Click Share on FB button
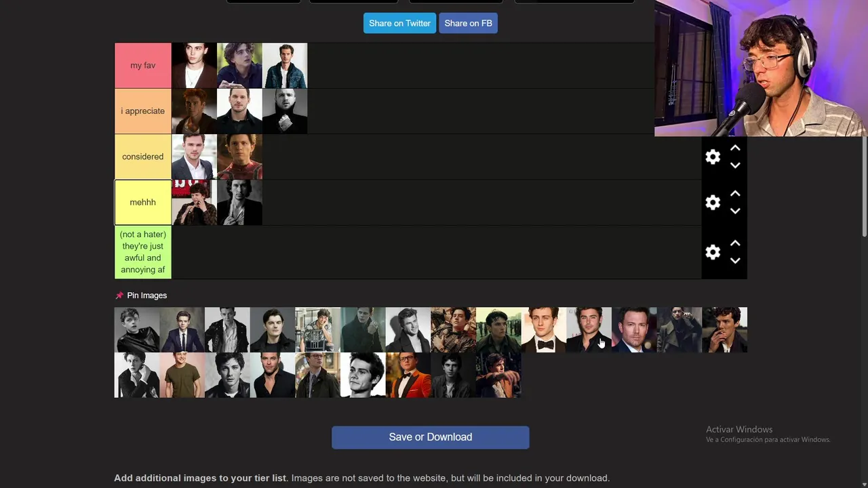 pyautogui.click(x=468, y=23)
